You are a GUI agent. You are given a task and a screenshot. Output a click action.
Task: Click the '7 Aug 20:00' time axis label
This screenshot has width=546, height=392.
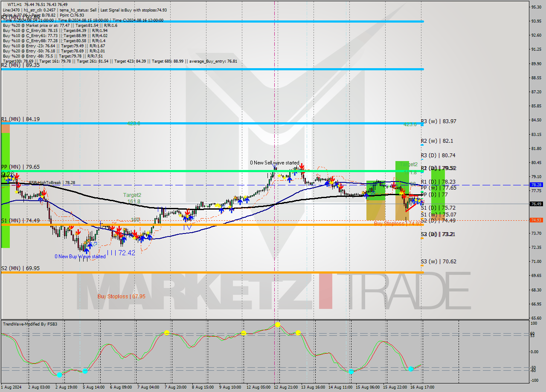pos(175,387)
